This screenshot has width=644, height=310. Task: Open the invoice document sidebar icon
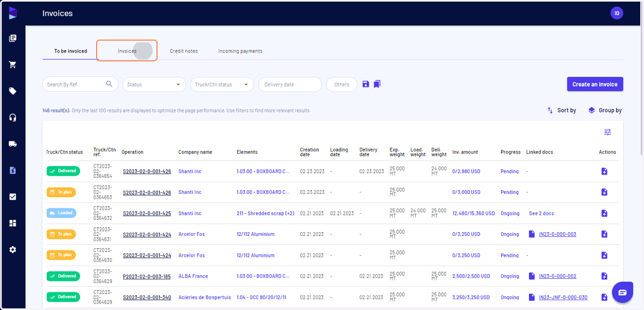13,170
